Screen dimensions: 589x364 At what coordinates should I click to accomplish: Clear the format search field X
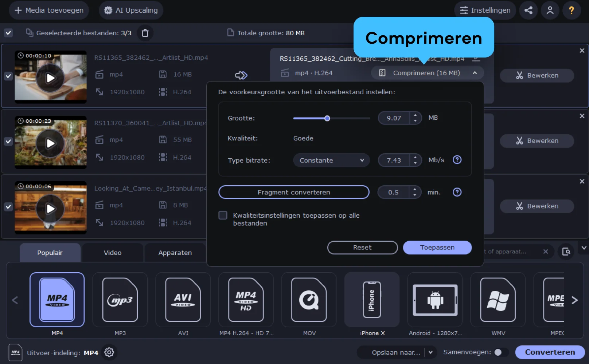point(546,252)
